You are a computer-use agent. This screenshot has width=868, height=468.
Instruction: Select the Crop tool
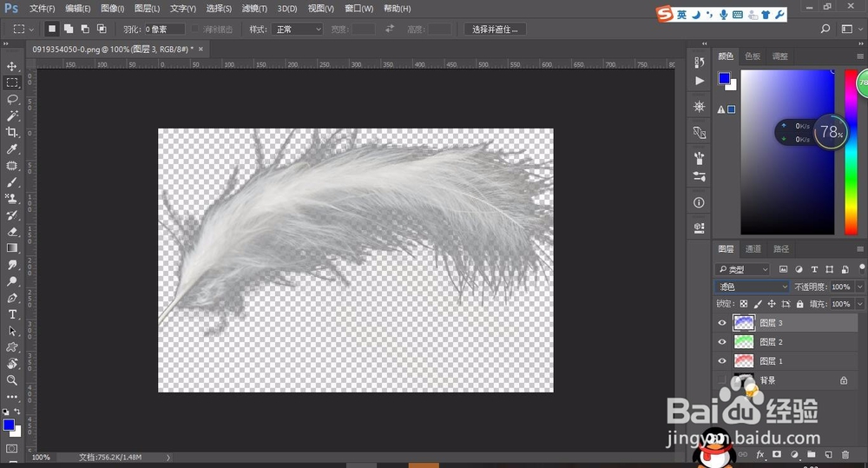coord(11,132)
